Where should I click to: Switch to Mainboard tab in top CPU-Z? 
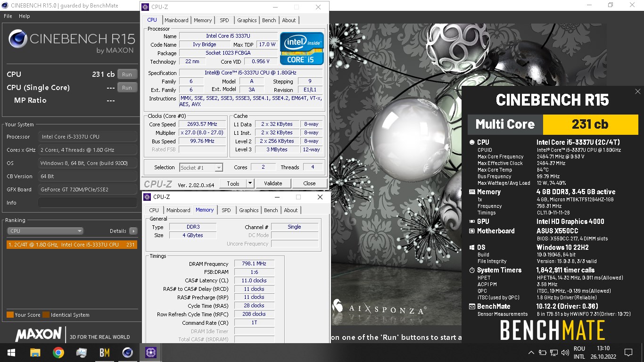176,20
